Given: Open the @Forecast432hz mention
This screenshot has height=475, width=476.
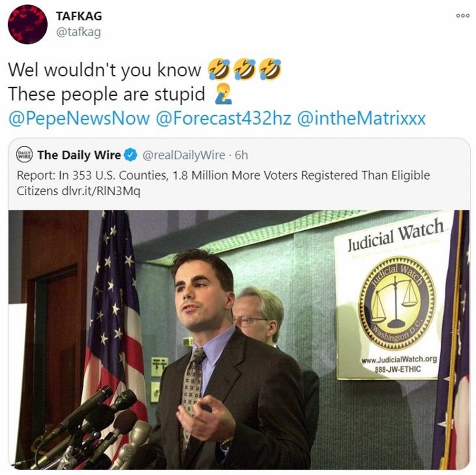Looking at the screenshot, I should [x=223, y=118].
